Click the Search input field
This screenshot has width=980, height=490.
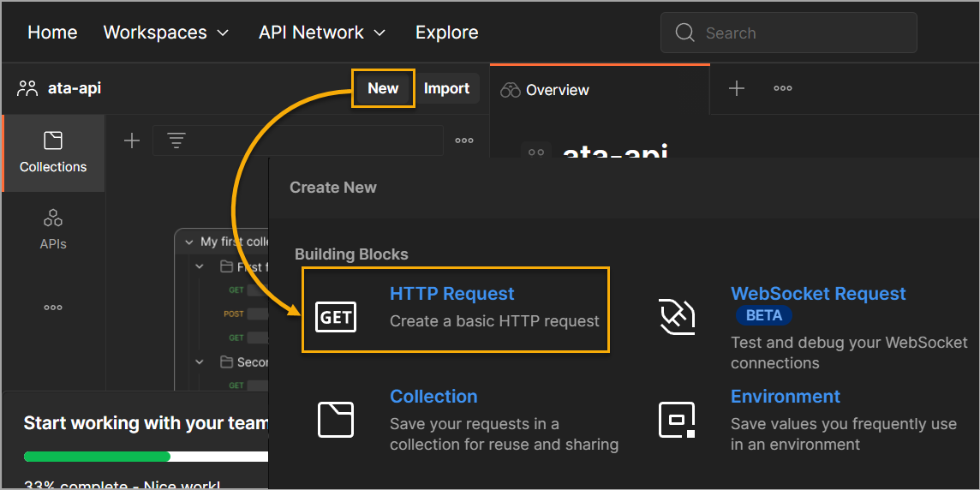tap(789, 33)
